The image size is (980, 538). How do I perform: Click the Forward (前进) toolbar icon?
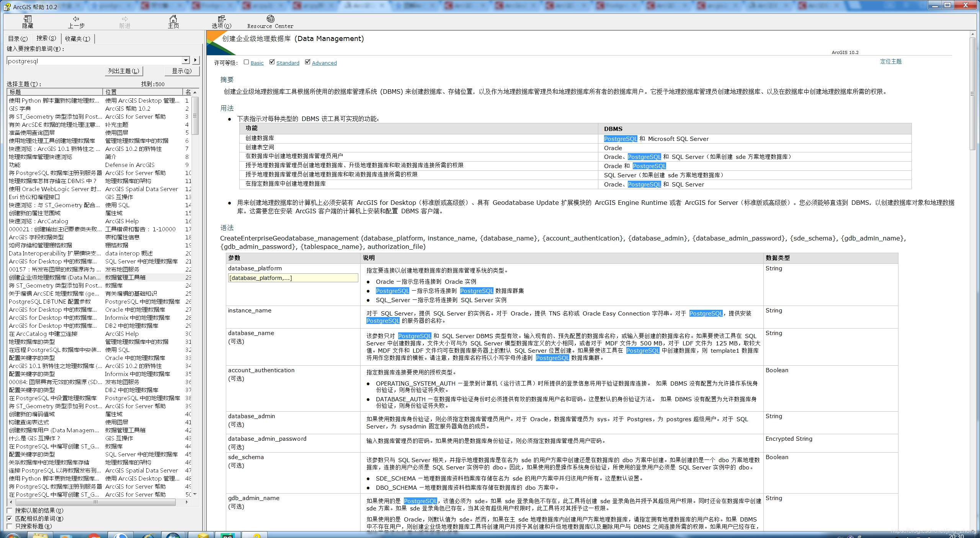click(x=125, y=22)
